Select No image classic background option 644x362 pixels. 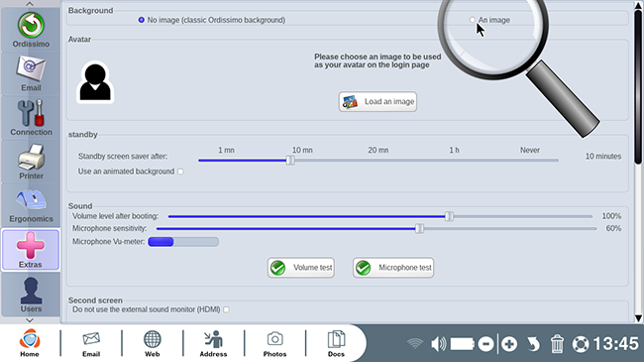212,20
